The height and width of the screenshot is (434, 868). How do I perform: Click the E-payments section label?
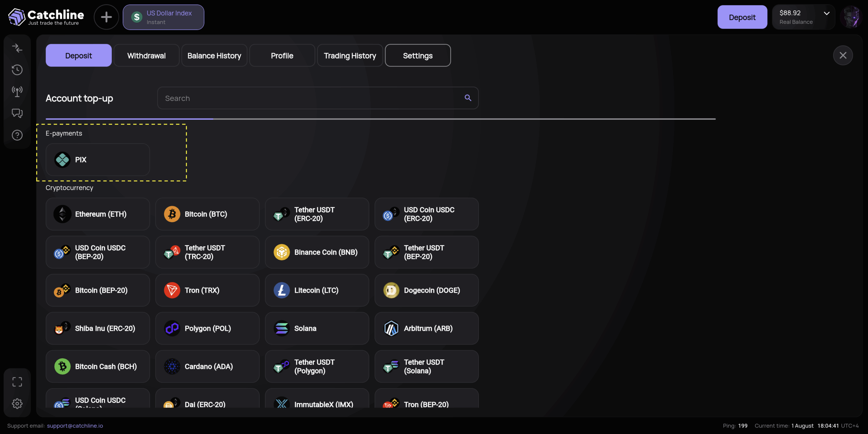point(64,133)
